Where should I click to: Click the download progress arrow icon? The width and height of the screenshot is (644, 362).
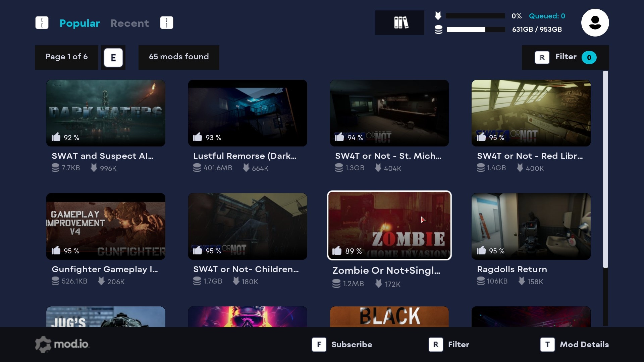click(x=438, y=15)
